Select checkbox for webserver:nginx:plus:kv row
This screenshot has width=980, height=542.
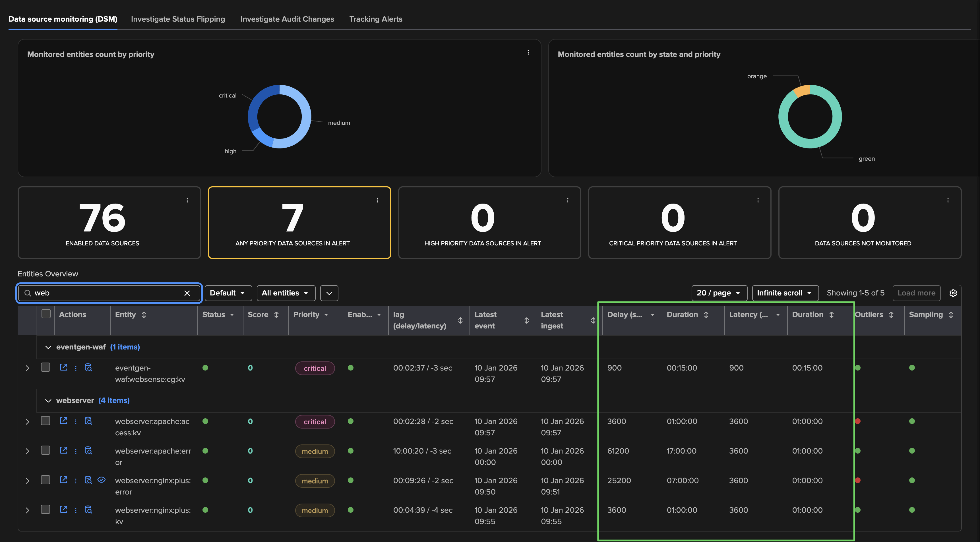(x=46, y=509)
